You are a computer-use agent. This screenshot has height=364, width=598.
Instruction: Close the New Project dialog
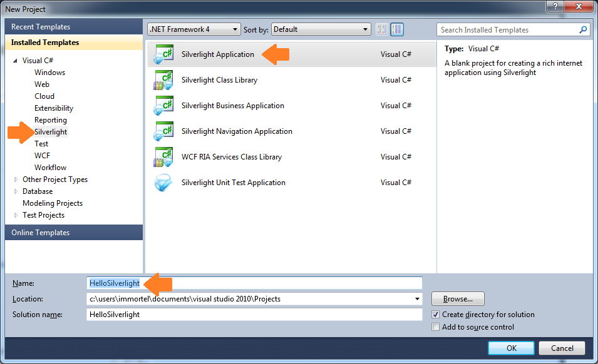point(579,6)
